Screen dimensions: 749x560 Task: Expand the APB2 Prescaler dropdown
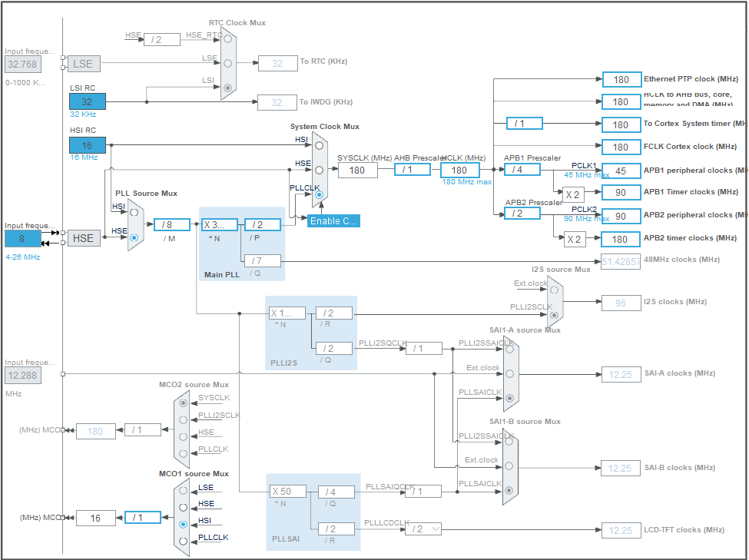[522, 213]
